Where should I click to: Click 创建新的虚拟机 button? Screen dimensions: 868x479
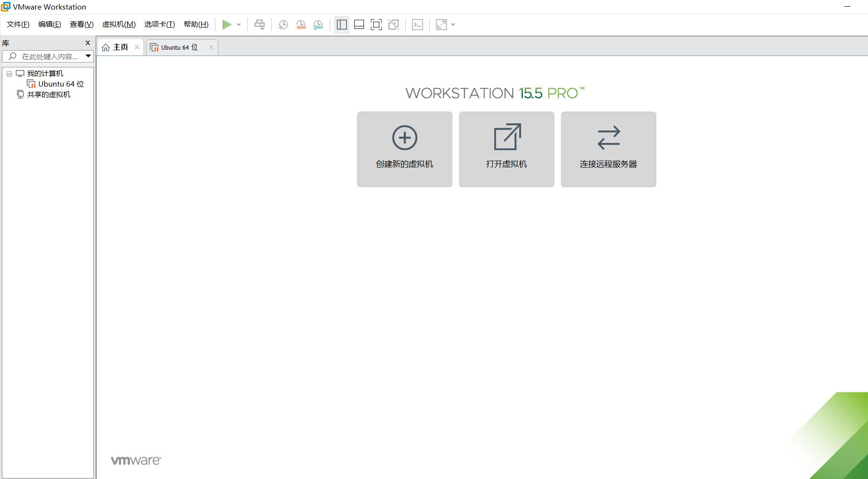pos(405,149)
